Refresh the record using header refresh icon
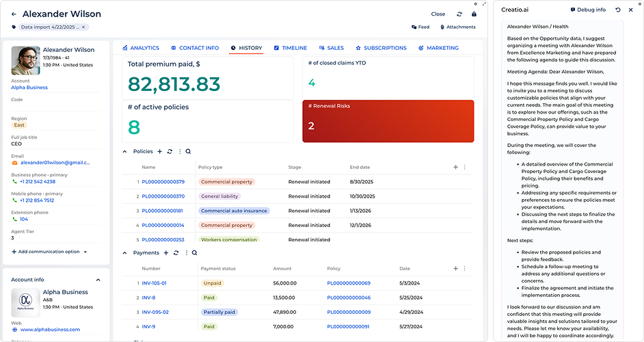The height and width of the screenshot is (342, 644). [x=459, y=14]
